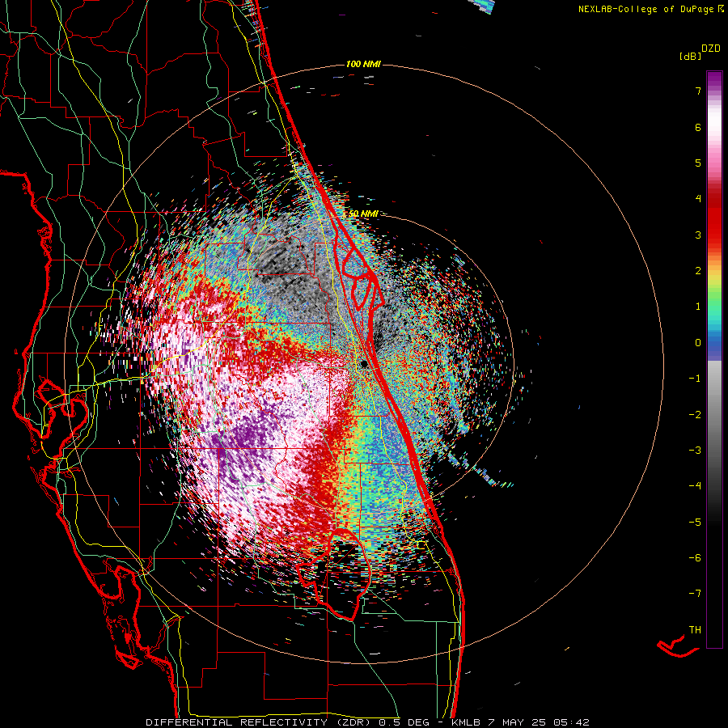Click the 3 value on color scale
Screen dimensions: 728x728
pos(698,235)
